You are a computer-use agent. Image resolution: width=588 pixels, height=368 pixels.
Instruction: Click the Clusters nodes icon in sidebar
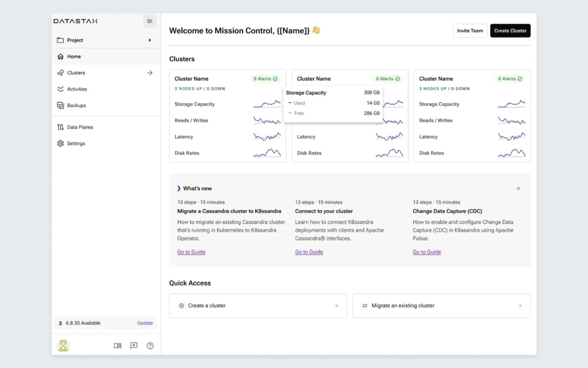[60, 73]
